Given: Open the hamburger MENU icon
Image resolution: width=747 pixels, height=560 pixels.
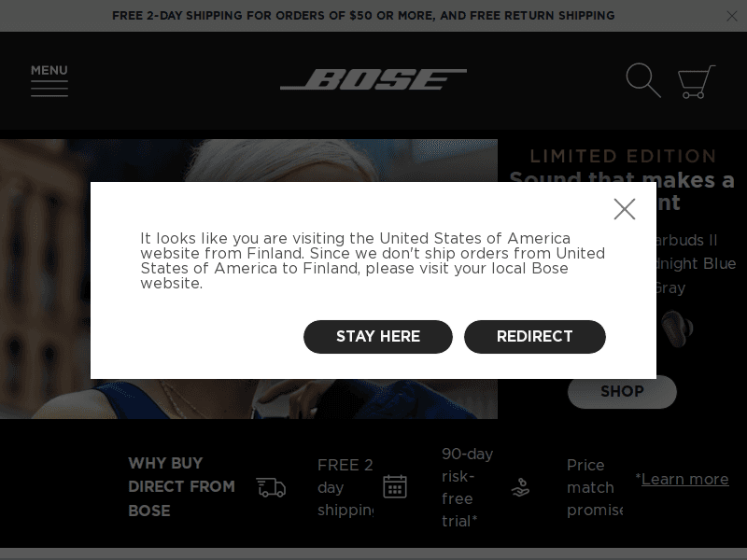Looking at the screenshot, I should tap(49, 82).
